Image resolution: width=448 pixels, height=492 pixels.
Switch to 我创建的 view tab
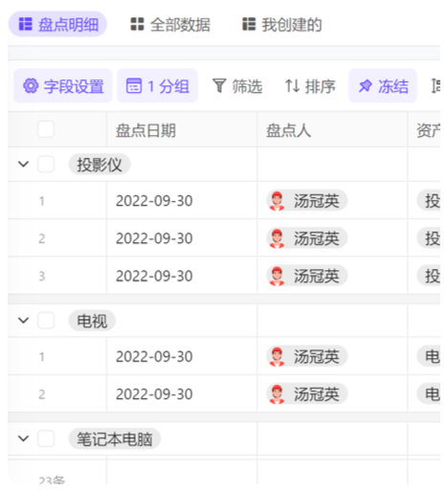click(x=282, y=25)
